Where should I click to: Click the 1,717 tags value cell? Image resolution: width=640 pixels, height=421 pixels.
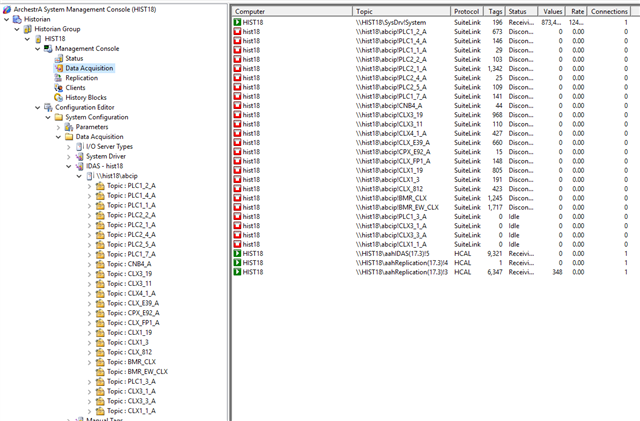495,207
